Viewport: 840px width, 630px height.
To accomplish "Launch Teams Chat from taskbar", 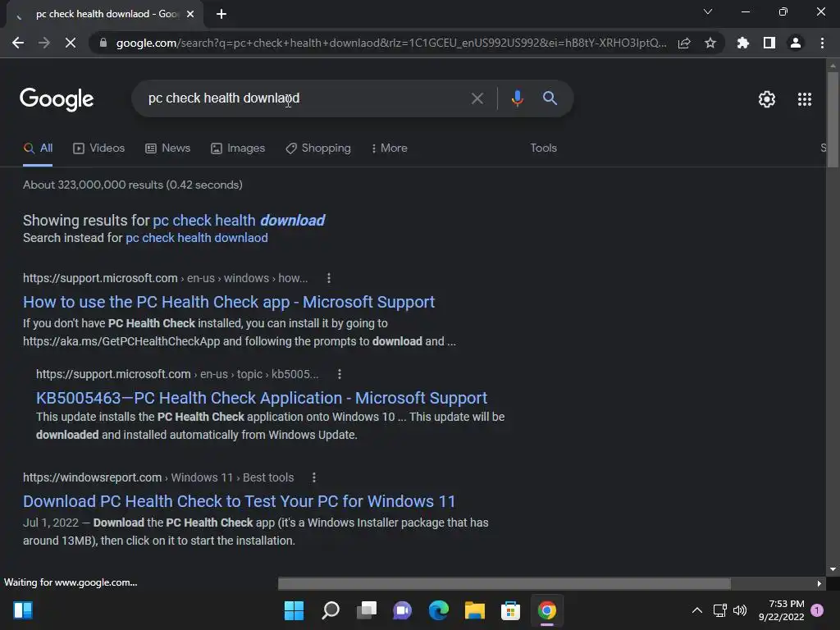I will pos(402,610).
